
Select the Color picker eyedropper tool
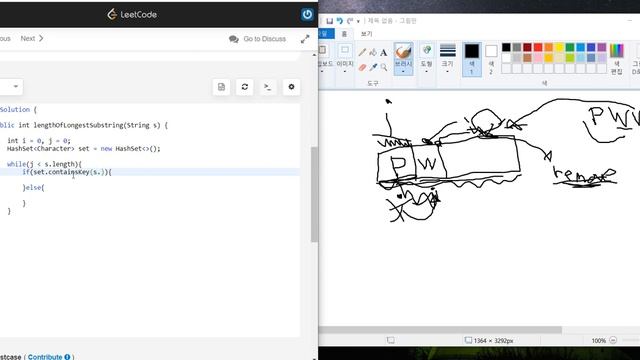(x=373, y=67)
